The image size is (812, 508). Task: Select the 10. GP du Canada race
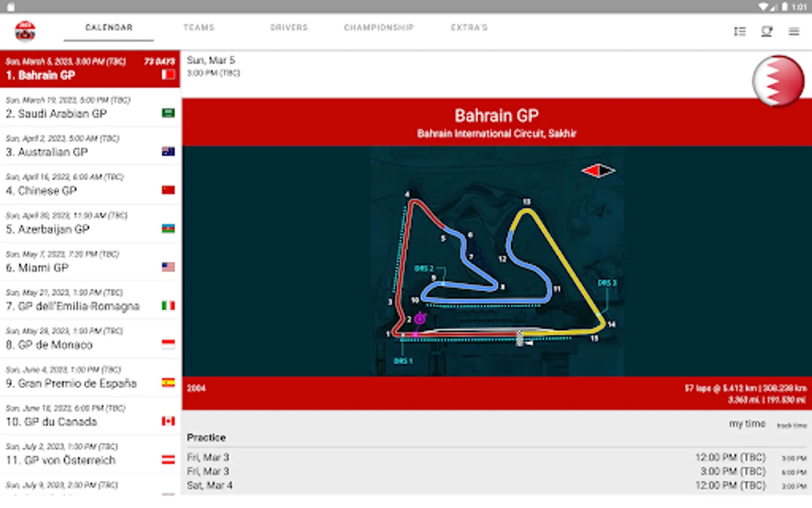click(x=90, y=415)
